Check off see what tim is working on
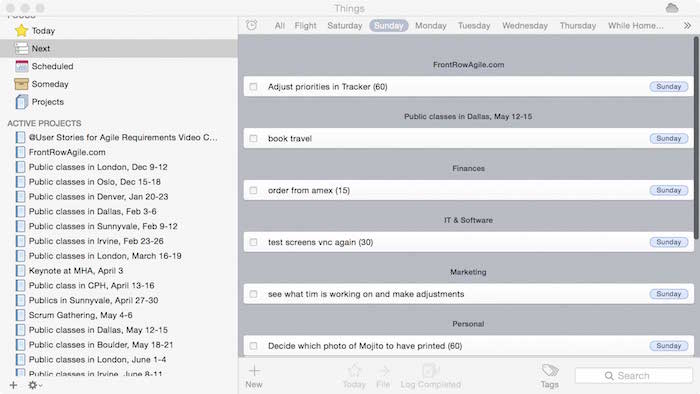Image resolution: width=700 pixels, height=394 pixels. click(x=254, y=294)
